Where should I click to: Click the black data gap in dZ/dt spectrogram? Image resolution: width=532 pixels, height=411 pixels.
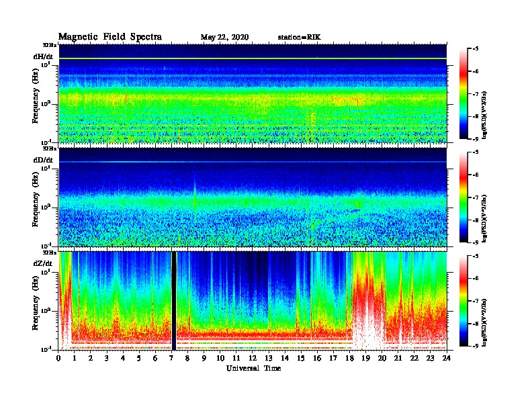174,301
